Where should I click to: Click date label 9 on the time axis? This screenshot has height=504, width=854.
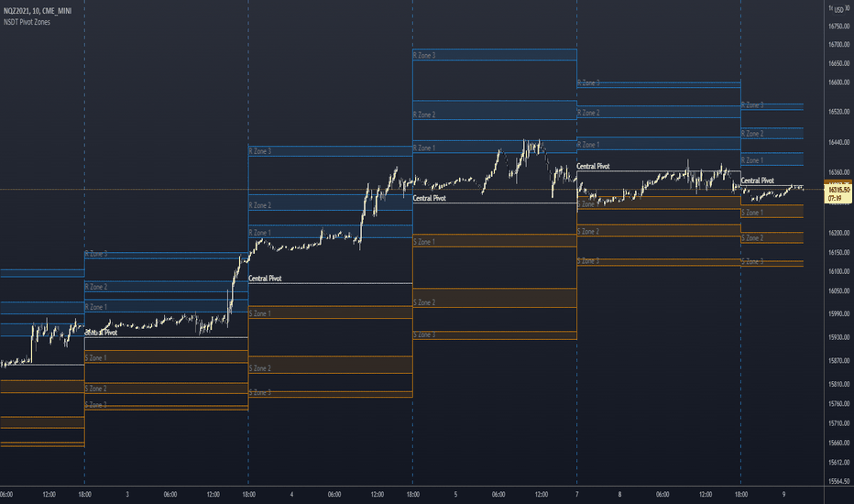tap(783, 495)
